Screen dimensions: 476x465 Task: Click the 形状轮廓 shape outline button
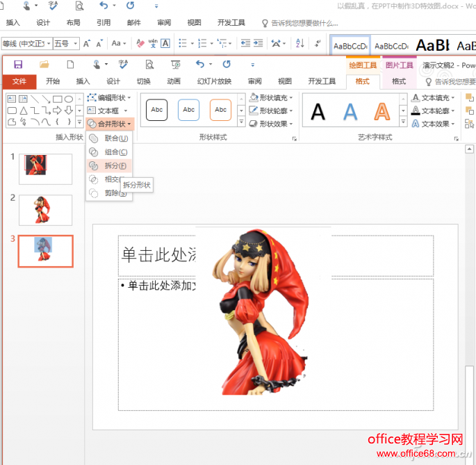click(x=271, y=111)
